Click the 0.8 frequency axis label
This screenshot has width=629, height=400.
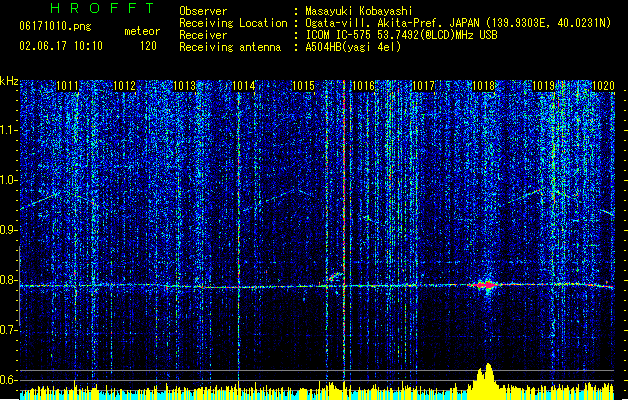point(9,280)
